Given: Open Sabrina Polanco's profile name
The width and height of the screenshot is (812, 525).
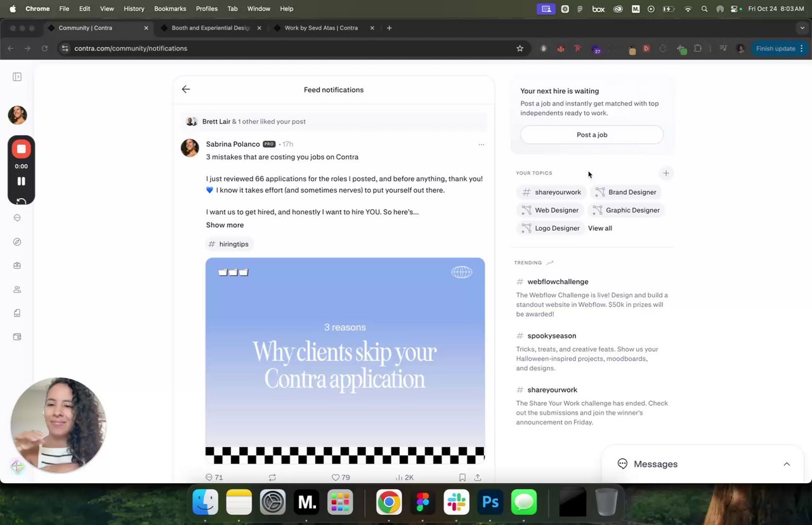Looking at the screenshot, I should (x=233, y=144).
